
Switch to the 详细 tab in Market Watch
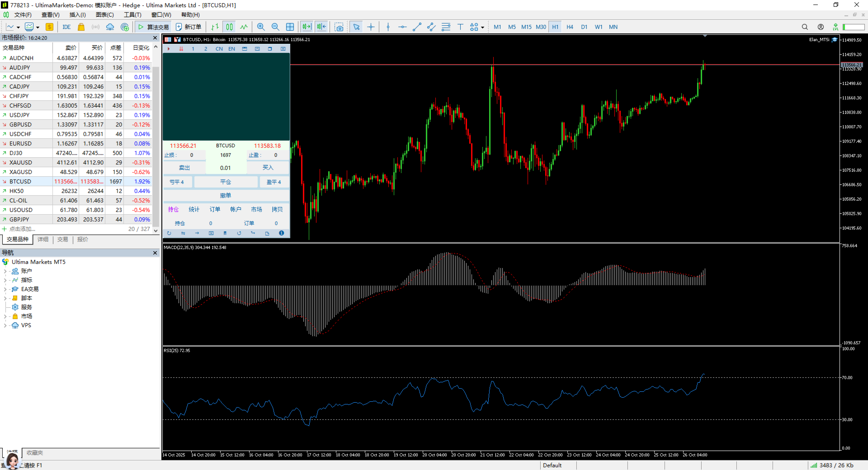pyautogui.click(x=43, y=240)
